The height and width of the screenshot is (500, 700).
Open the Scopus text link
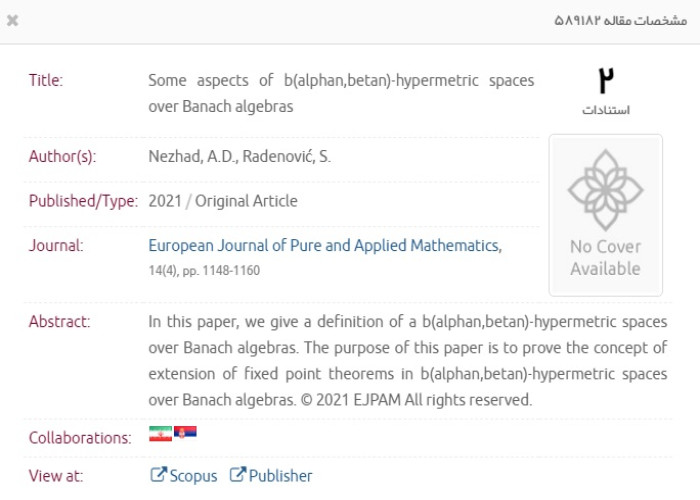click(x=193, y=476)
